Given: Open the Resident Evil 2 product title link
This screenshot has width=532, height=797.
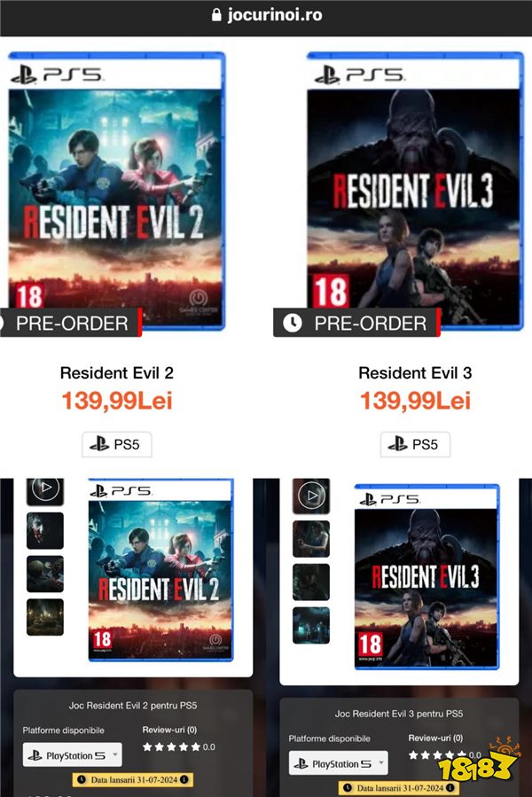Looking at the screenshot, I should tap(117, 373).
